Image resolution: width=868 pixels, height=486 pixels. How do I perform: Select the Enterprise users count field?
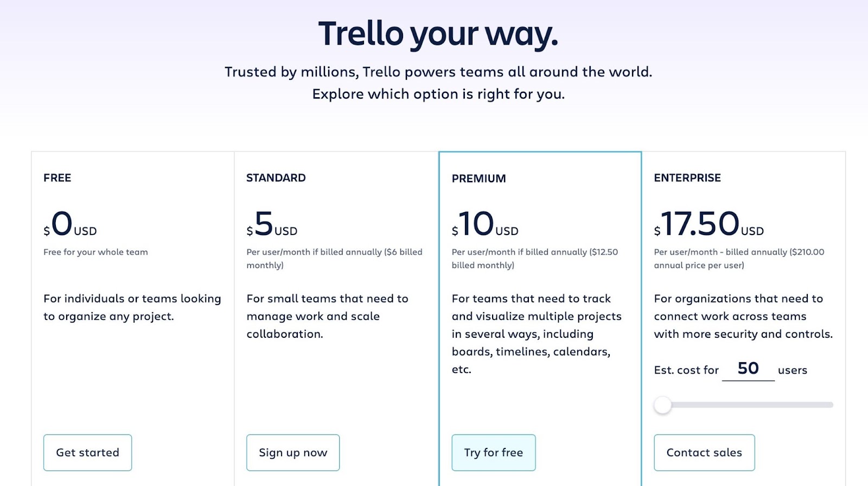[x=749, y=369]
